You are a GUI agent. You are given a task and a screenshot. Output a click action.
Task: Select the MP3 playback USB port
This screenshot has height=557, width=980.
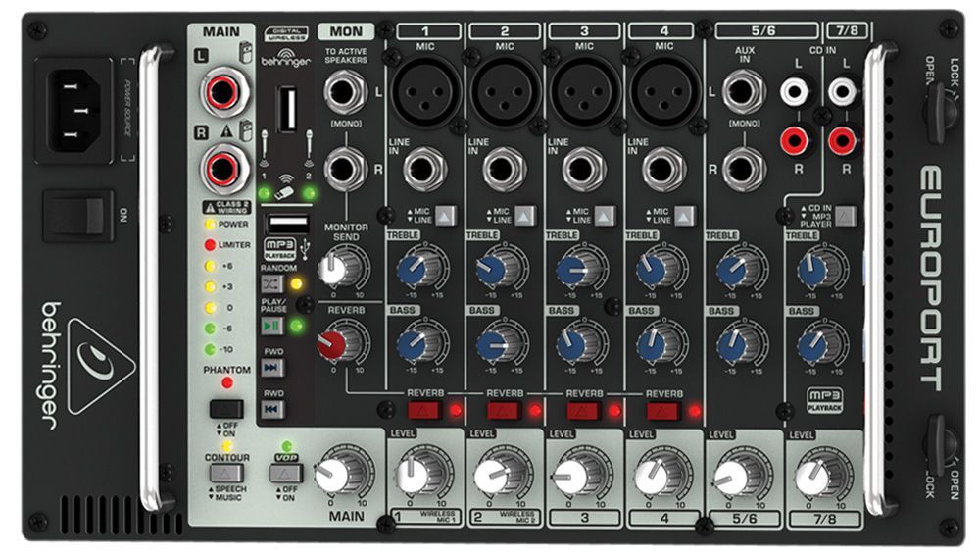(288, 224)
